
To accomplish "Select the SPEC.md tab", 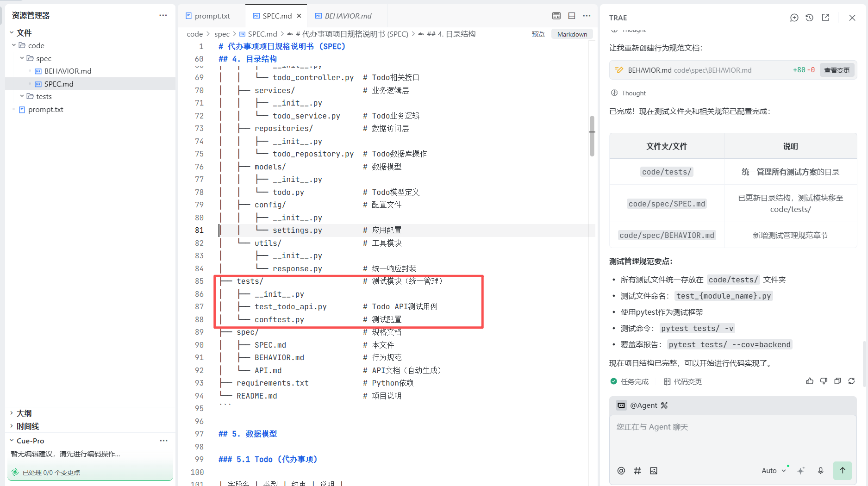I will pyautogui.click(x=276, y=16).
